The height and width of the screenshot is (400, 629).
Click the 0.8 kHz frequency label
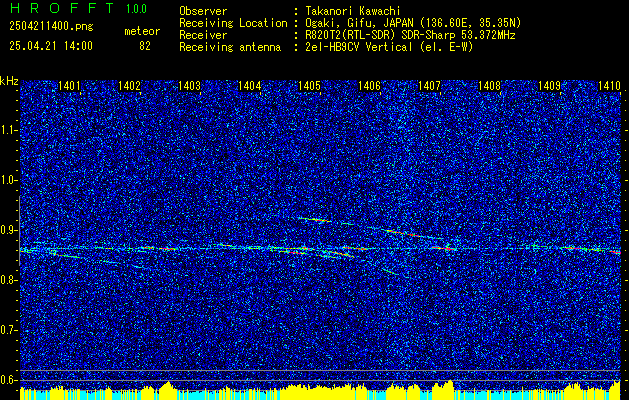click(x=8, y=280)
